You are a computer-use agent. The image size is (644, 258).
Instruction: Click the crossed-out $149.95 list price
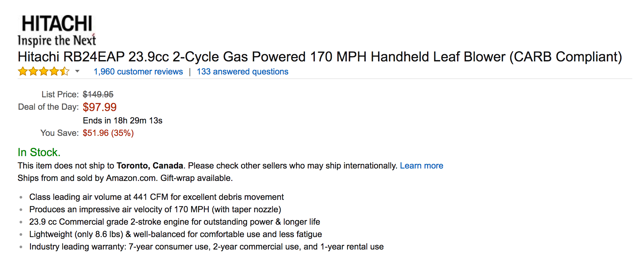click(98, 94)
